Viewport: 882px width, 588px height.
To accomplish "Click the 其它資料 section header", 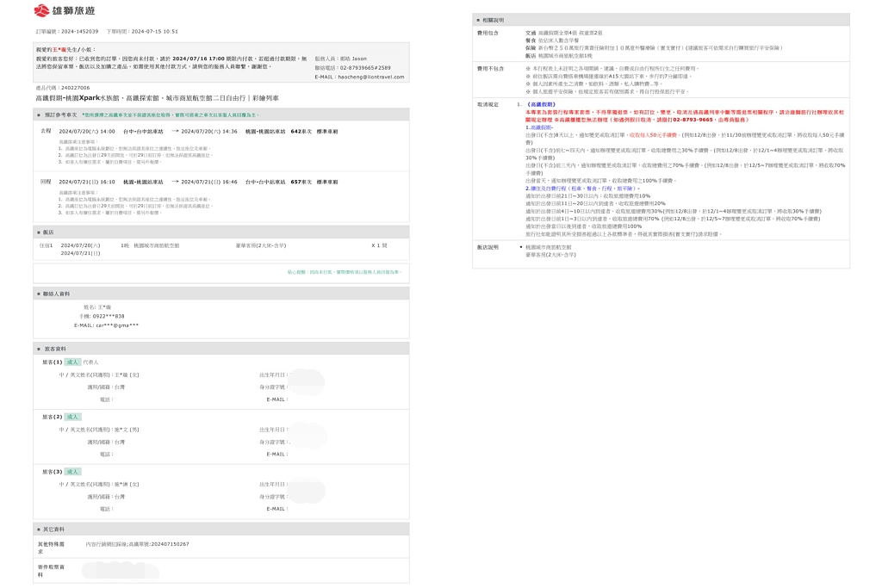I will [53, 529].
